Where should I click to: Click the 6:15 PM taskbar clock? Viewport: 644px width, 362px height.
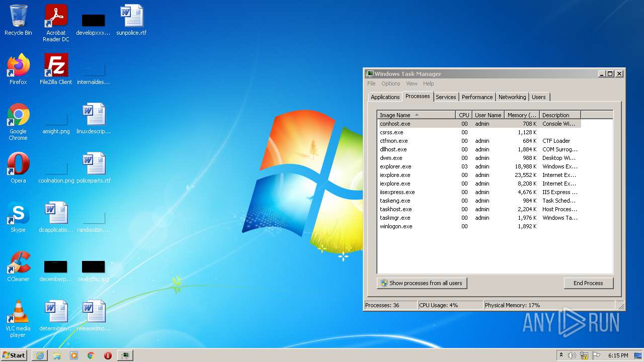coord(618,355)
